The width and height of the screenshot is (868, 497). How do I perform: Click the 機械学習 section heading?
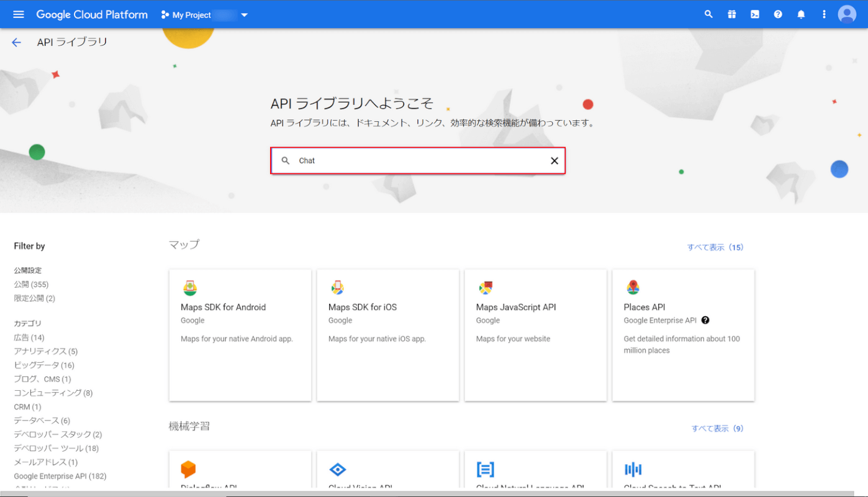[x=189, y=426]
